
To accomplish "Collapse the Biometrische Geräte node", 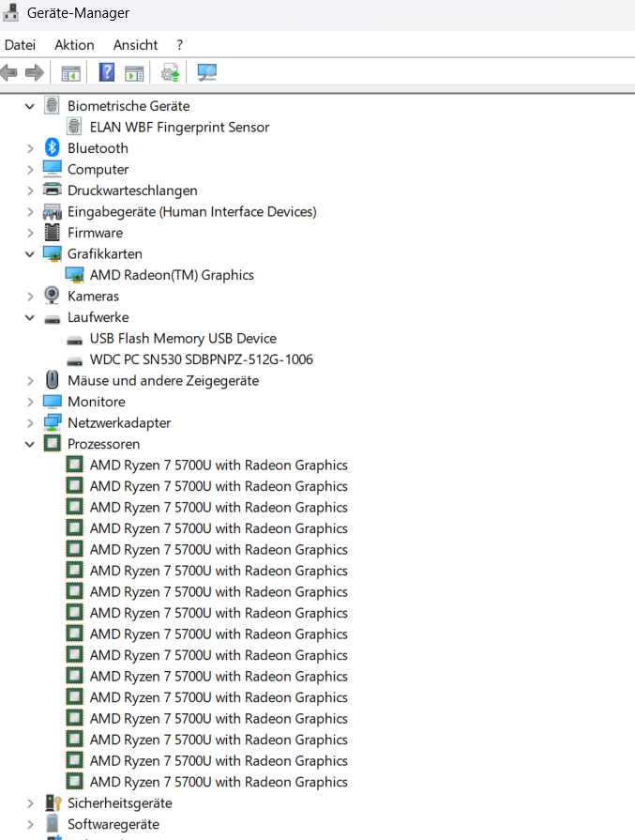I will 30,106.
